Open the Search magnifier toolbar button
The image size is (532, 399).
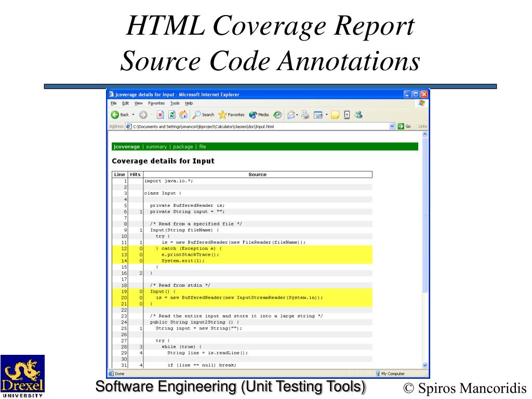tap(203, 115)
